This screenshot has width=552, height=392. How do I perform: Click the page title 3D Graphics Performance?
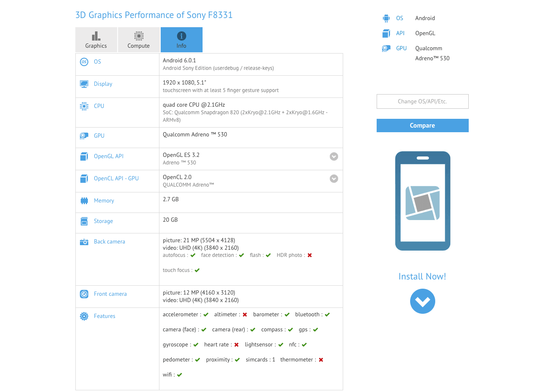point(154,15)
